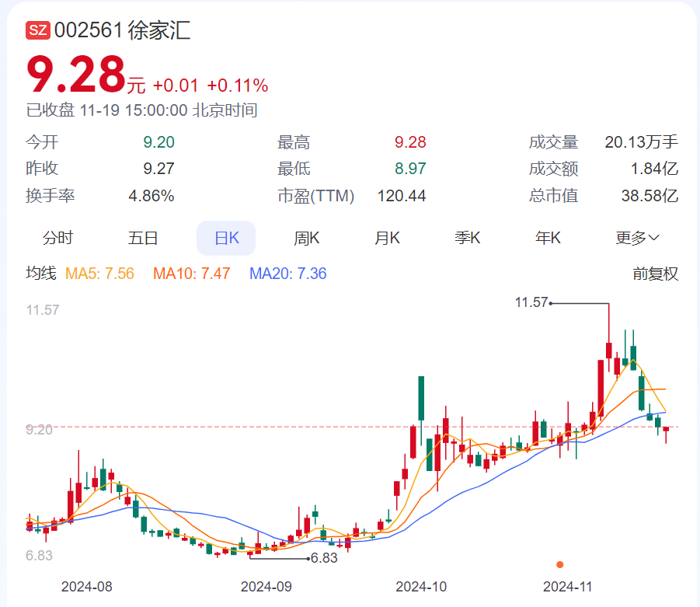Click the closing timestamp 已收盘 11-19 15:00:00

[106, 110]
